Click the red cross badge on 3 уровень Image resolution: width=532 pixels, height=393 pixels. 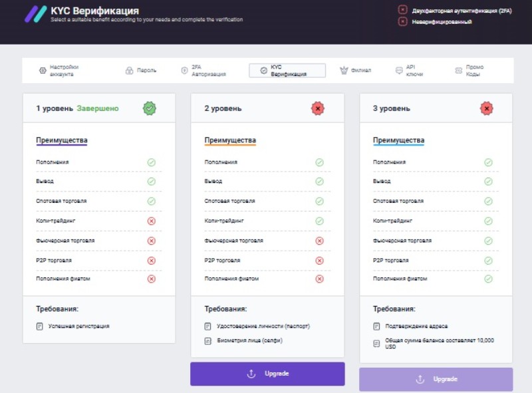tap(487, 108)
